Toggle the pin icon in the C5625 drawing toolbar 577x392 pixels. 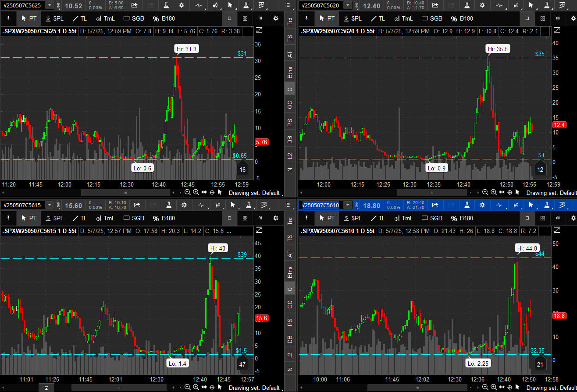7,18
